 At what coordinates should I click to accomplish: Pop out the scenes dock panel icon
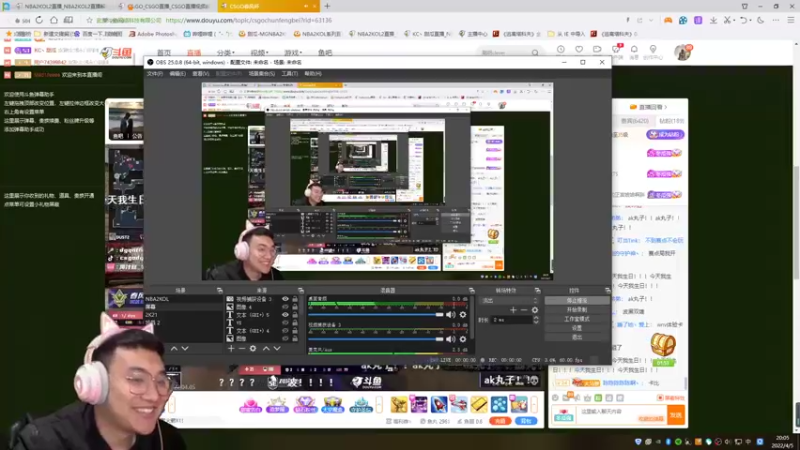tap(219, 290)
